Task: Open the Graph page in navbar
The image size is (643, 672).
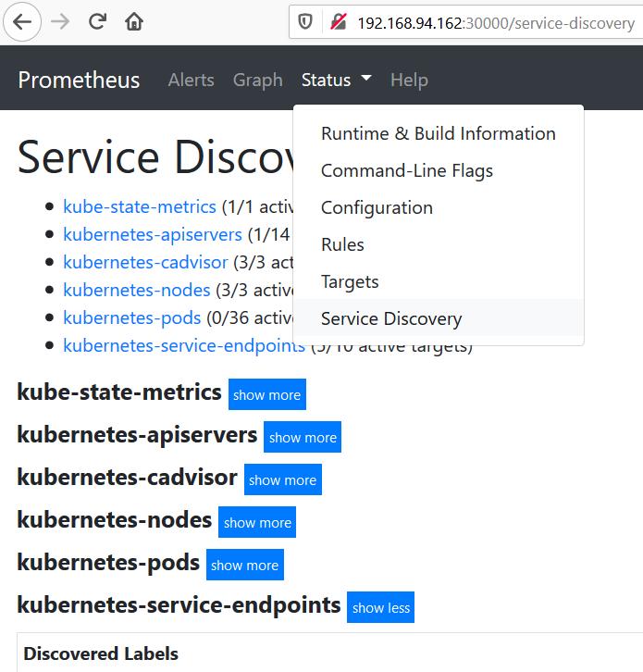Action: pyautogui.click(x=257, y=81)
